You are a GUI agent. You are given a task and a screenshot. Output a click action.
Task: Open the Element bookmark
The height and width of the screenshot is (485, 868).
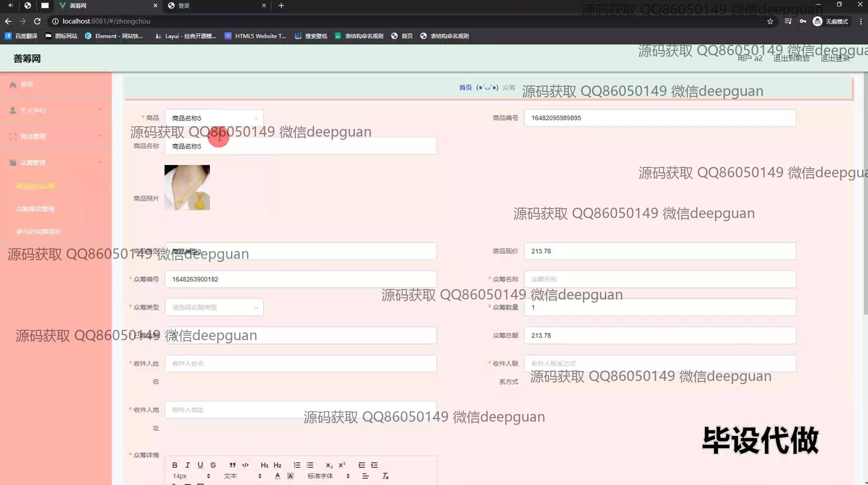click(x=114, y=36)
